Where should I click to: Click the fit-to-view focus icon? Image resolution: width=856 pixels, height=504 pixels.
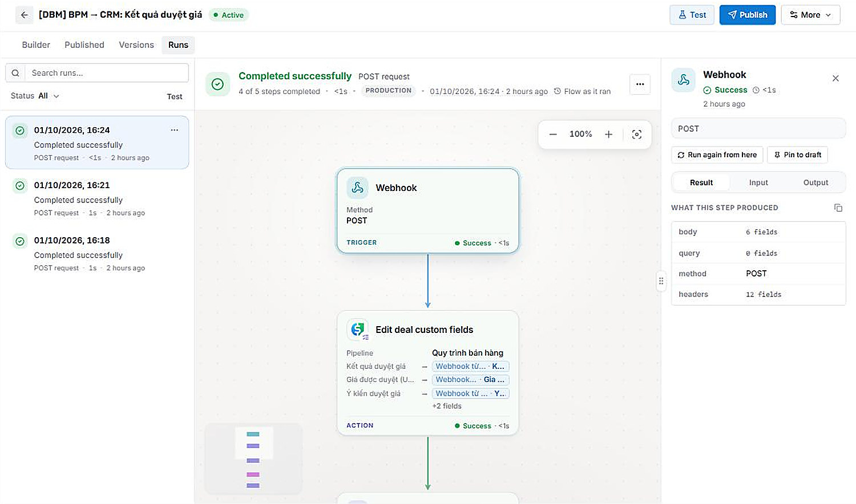click(637, 135)
